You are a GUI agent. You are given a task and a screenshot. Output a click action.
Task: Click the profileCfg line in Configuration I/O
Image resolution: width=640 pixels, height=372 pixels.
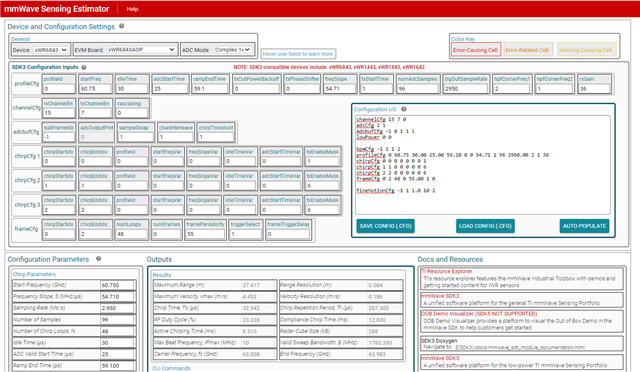pos(453,155)
